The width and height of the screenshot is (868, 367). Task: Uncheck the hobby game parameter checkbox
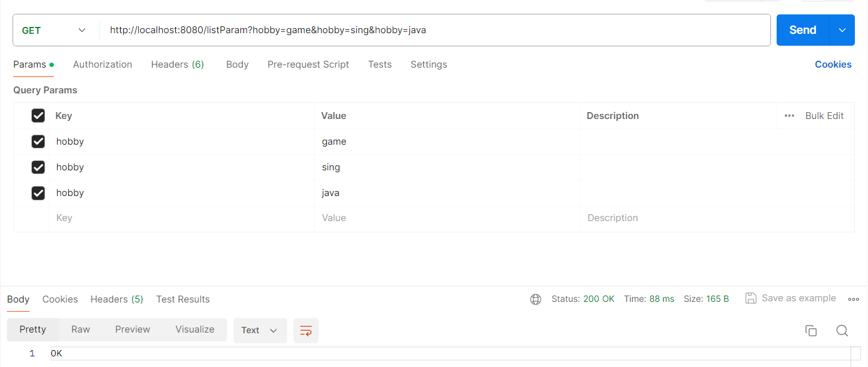(x=38, y=142)
